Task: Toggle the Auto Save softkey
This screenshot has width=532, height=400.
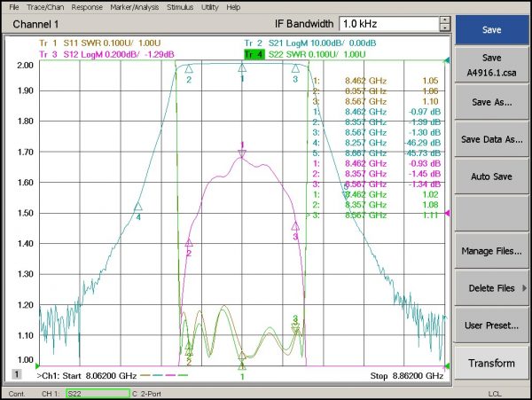Action: [491, 176]
